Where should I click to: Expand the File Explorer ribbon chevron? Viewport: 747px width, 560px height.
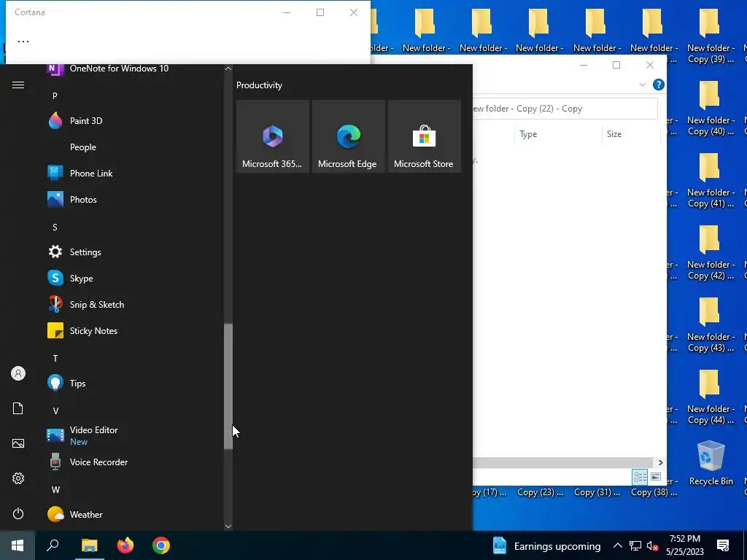pyautogui.click(x=642, y=85)
